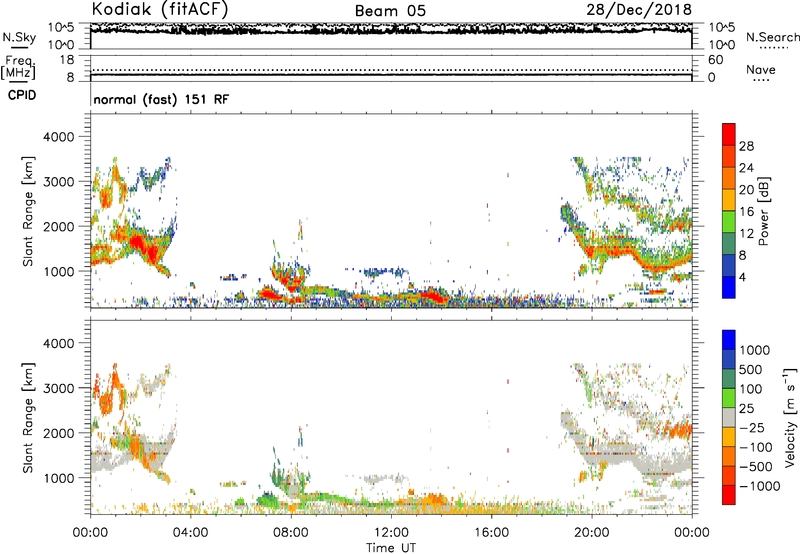Click the Time UT axis title
This screenshot has width=800, height=554.
[x=391, y=548]
